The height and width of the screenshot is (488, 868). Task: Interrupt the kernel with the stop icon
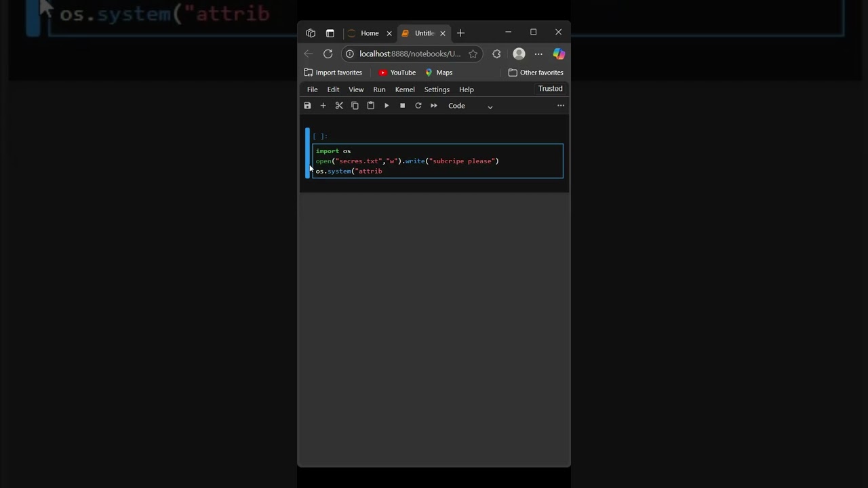(x=402, y=106)
